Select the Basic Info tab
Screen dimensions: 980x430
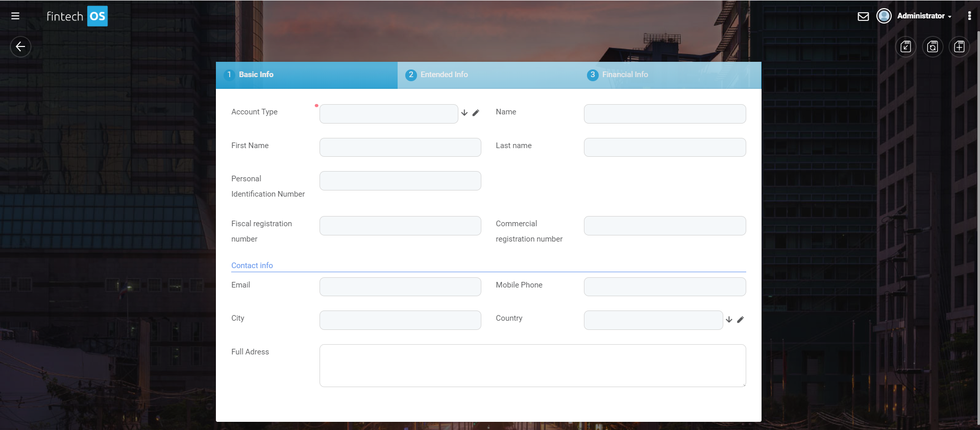tap(256, 75)
